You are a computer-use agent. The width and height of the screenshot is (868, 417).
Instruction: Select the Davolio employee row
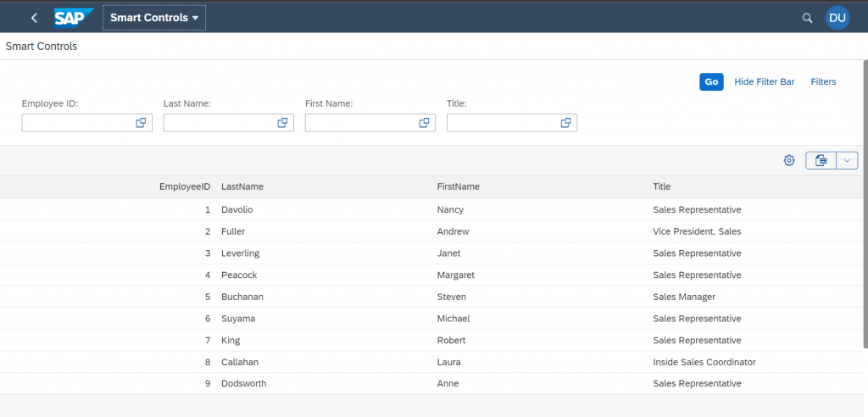pyautogui.click(x=431, y=210)
